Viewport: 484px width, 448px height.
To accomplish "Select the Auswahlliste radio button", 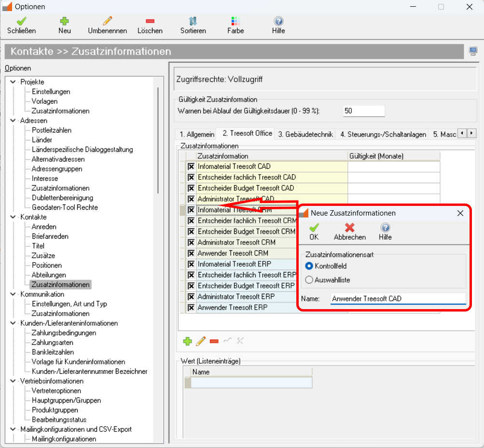I will [309, 280].
